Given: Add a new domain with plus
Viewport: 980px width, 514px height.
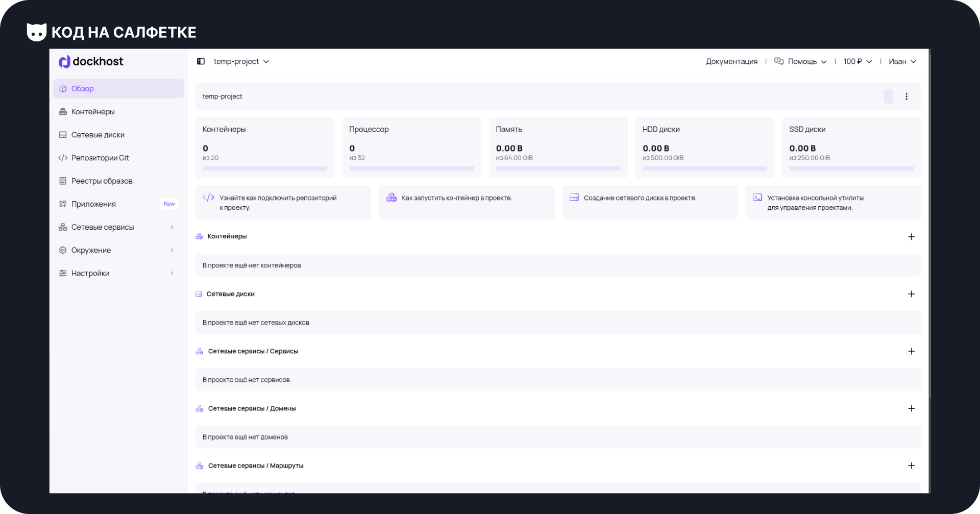Looking at the screenshot, I should [x=912, y=408].
